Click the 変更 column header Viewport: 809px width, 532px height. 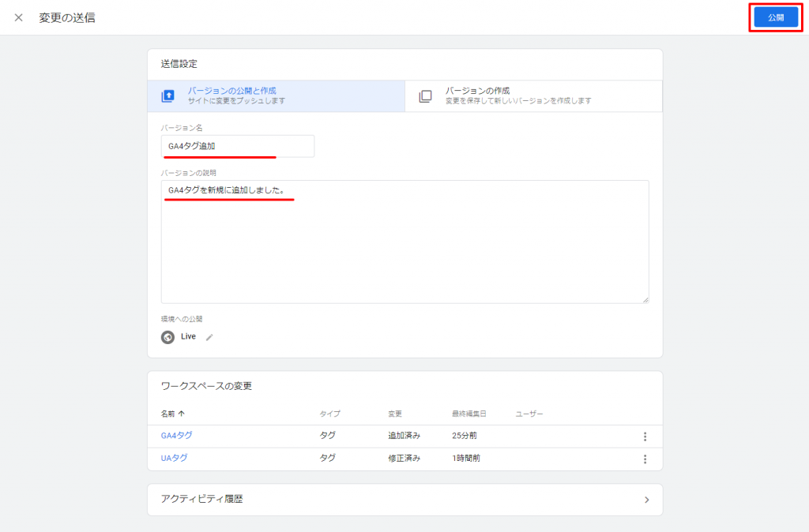coord(395,414)
